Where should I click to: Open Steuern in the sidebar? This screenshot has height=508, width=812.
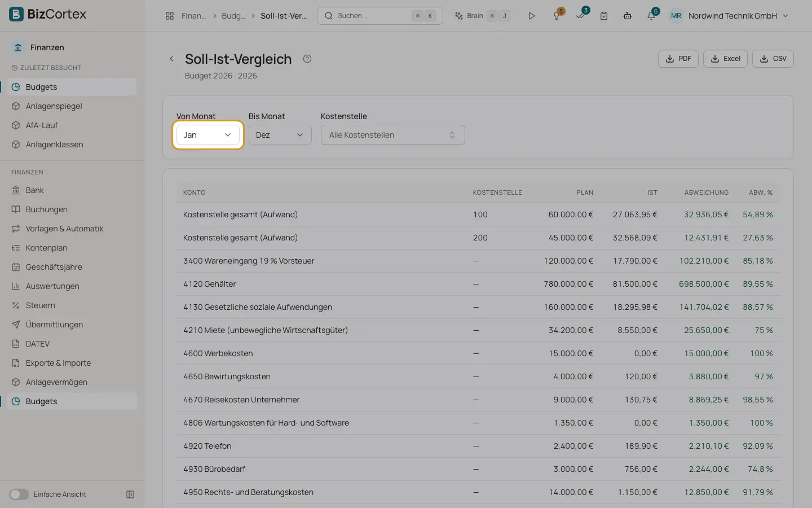72,305
